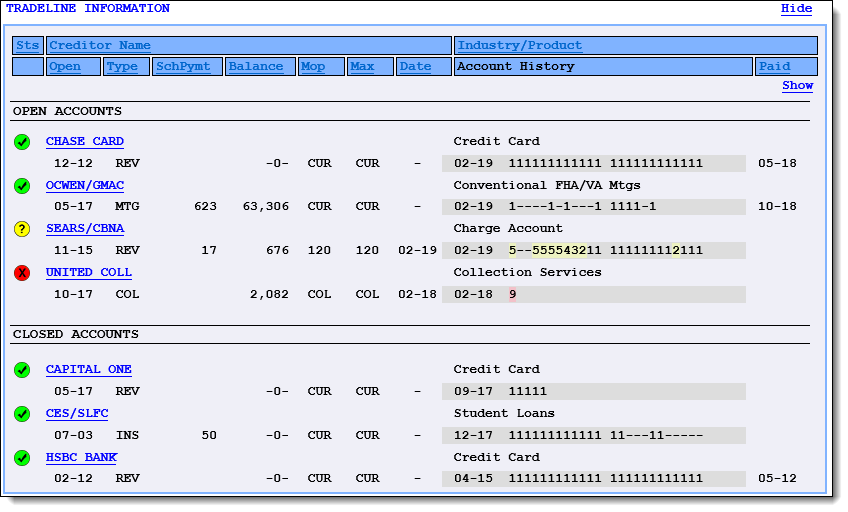Click the Conventional FHA/VA Mtgs product text
Viewport: 848px width, 512px height.
tap(547, 185)
